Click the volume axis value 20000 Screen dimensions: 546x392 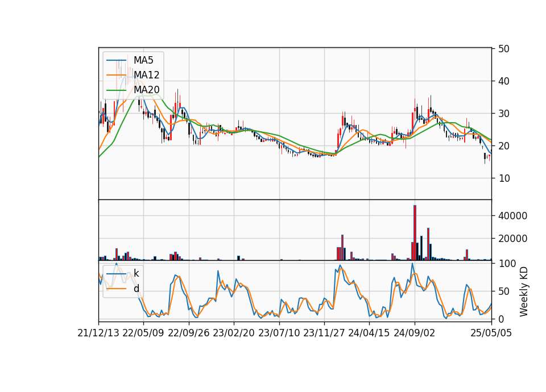click(x=512, y=239)
